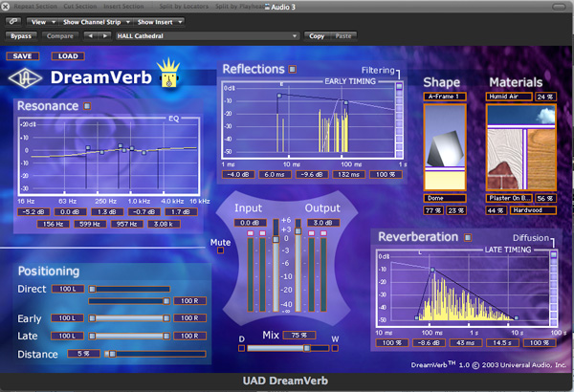Click the Materials 56 % field
Viewport: 574px width, 392px height.
tap(545, 198)
